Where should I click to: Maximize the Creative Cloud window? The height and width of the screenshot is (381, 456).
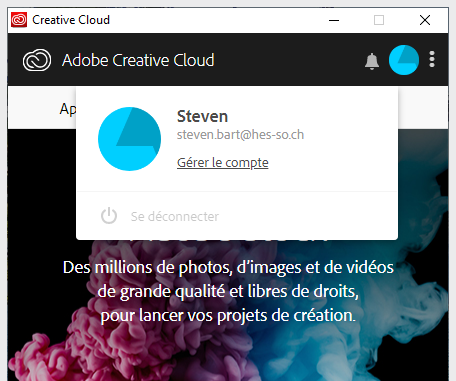379,20
